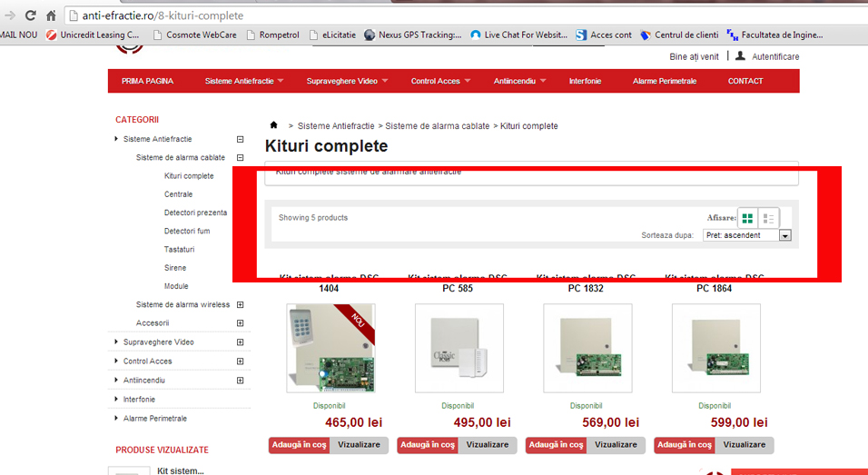Select Centrale in category tree
The width and height of the screenshot is (868, 475).
[x=178, y=194]
